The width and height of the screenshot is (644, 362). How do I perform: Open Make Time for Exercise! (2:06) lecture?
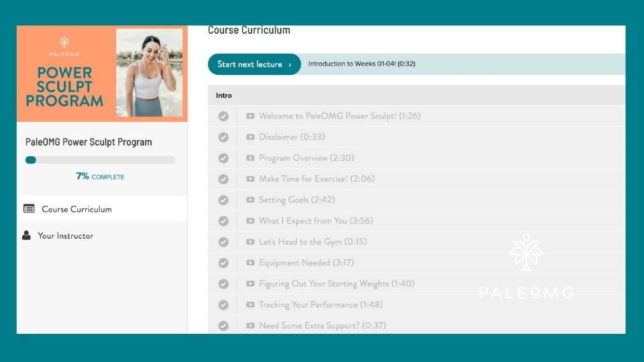pyautogui.click(x=317, y=179)
